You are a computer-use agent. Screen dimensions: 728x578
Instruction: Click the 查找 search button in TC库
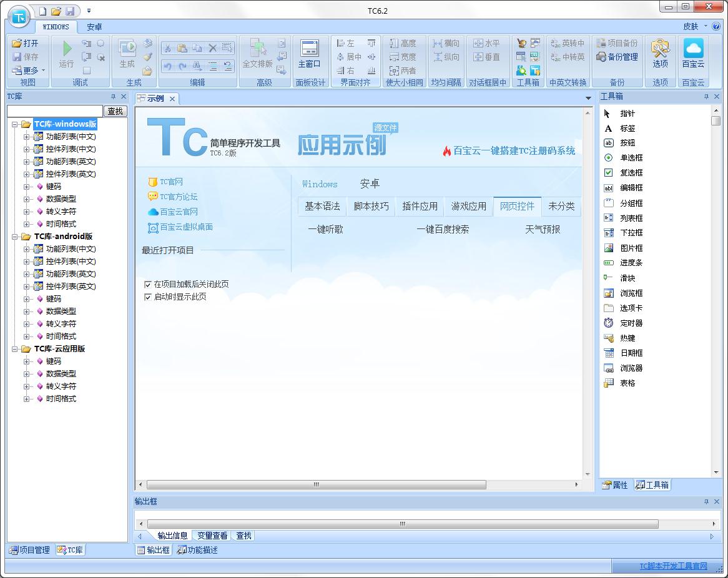pyautogui.click(x=115, y=111)
